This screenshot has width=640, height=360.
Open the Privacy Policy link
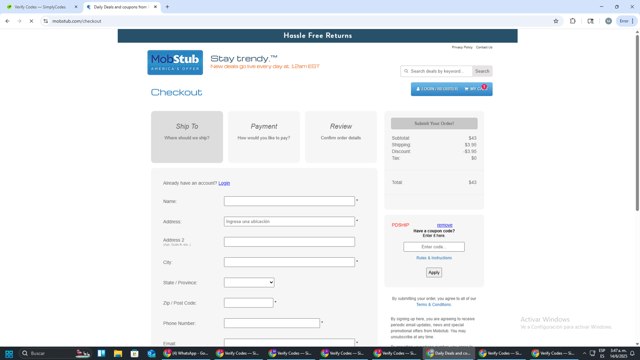click(462, 47)
